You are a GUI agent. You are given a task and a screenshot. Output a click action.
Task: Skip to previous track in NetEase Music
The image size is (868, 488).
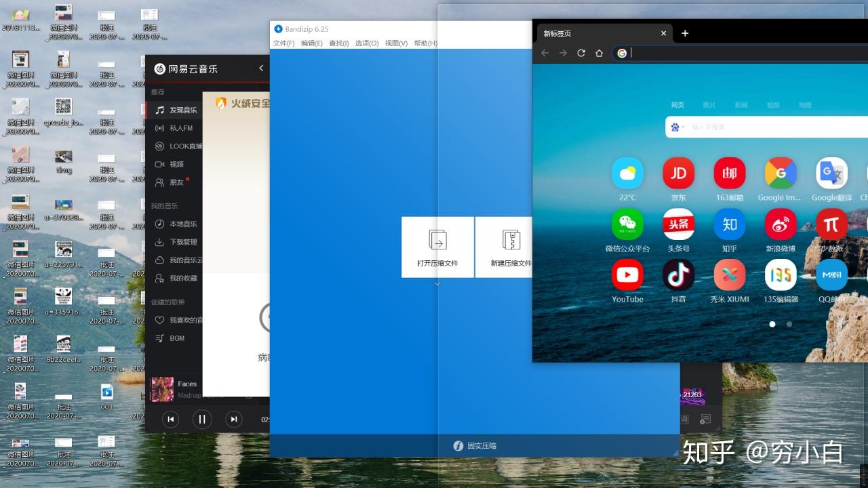(171, 420)
